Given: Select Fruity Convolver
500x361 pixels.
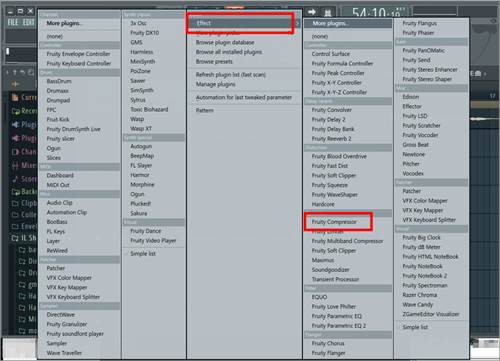Looking at the screenshot, I should click(x=332, y=110).
